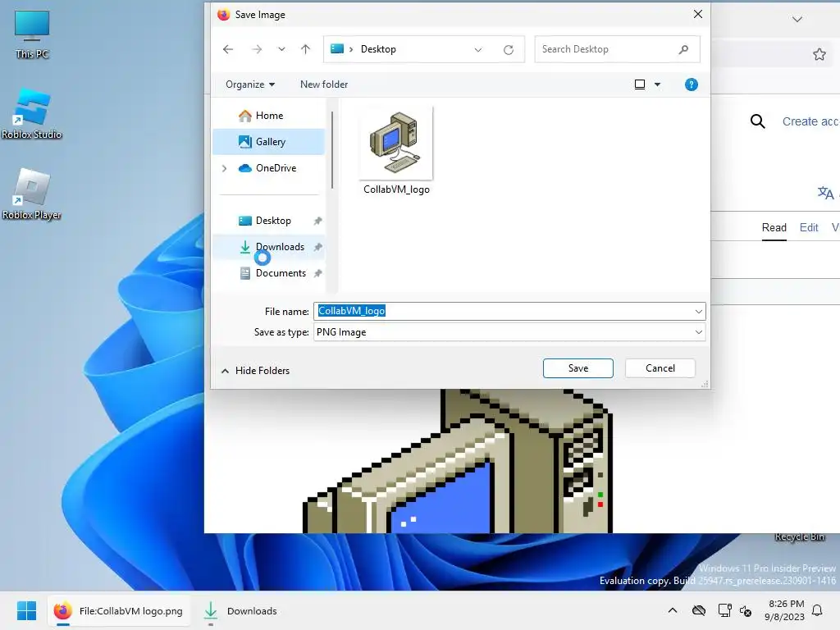
Task: Go forward in the Save Image dialog
Action: [257, 49]
